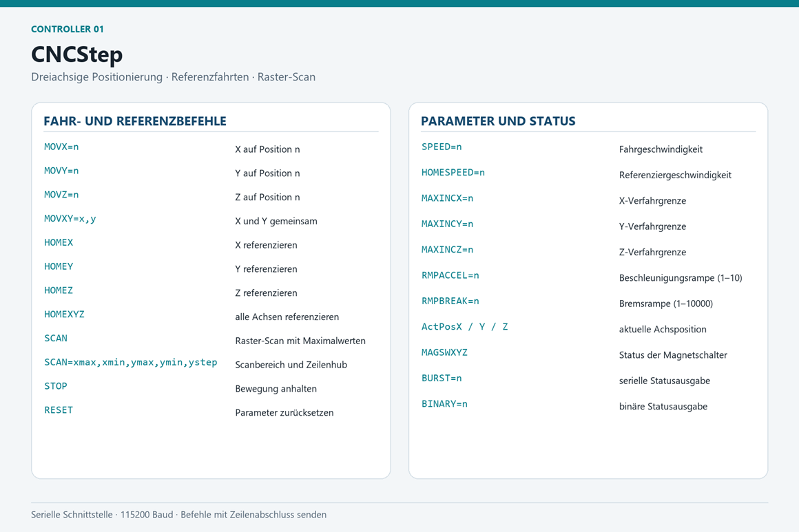
Task: Click the RMPACCEL=n parameter
Action: (450, 275)
